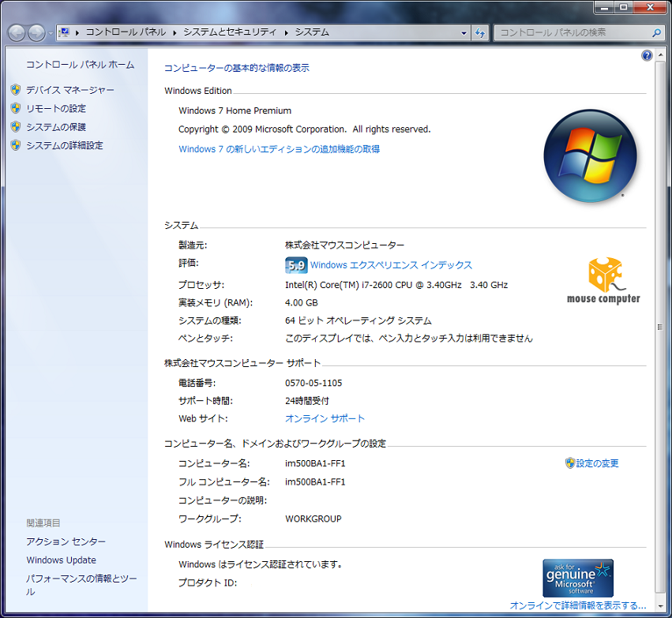Click the refresh button next to address bar
The width and height of the screenshot is (672, 618).
click(x=479, y=32)
